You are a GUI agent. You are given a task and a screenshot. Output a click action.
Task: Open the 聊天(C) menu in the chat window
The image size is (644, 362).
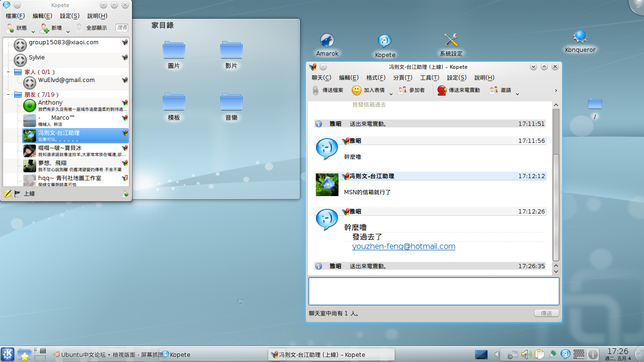(322, 78)
